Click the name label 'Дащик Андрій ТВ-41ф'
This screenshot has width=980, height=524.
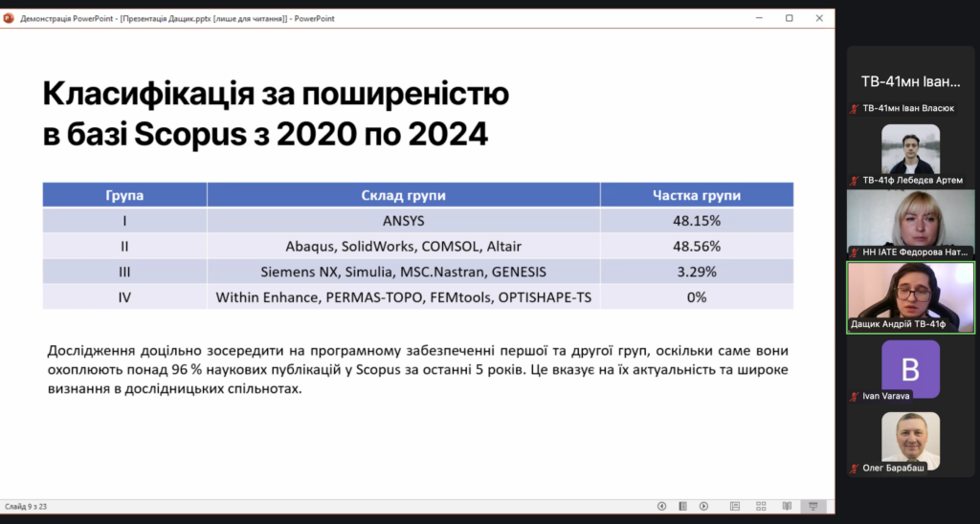898,324
